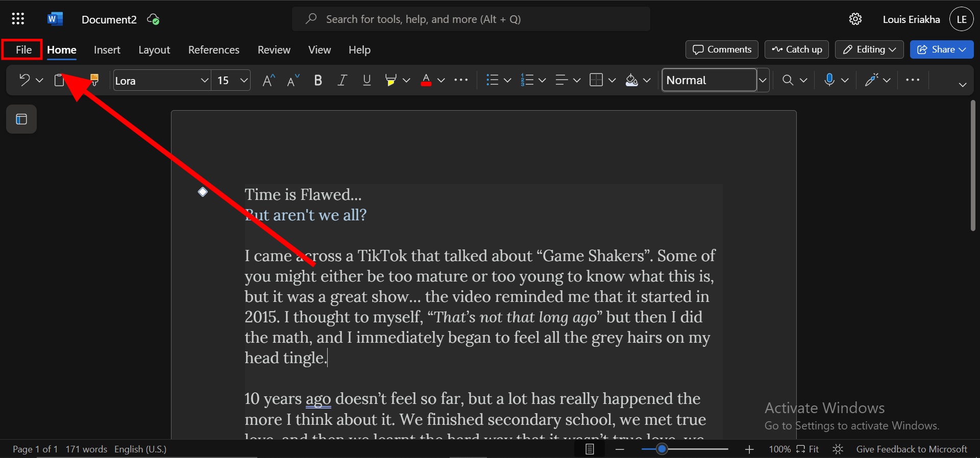Click the Paste clipboard icon

point(59,80)
